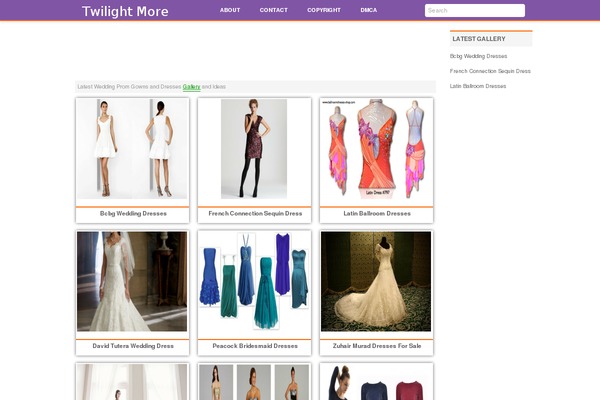Click the Peacock Bridesmaid Dresses title

click(x=255, y=346)
